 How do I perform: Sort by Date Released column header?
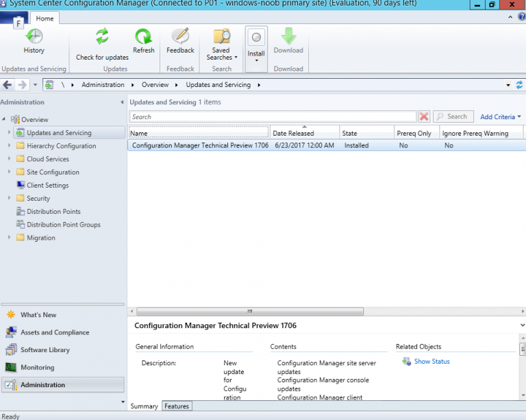click(x=305, y=133)
